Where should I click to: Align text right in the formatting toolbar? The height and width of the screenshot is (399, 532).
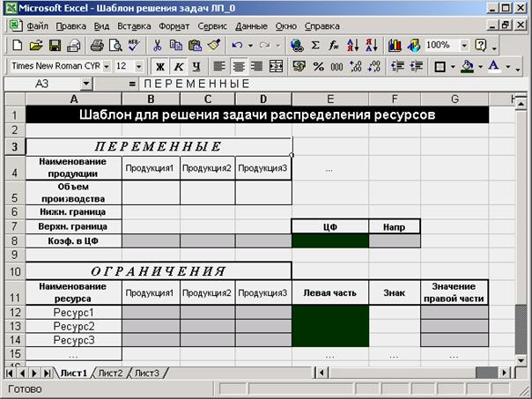(257, 66)
